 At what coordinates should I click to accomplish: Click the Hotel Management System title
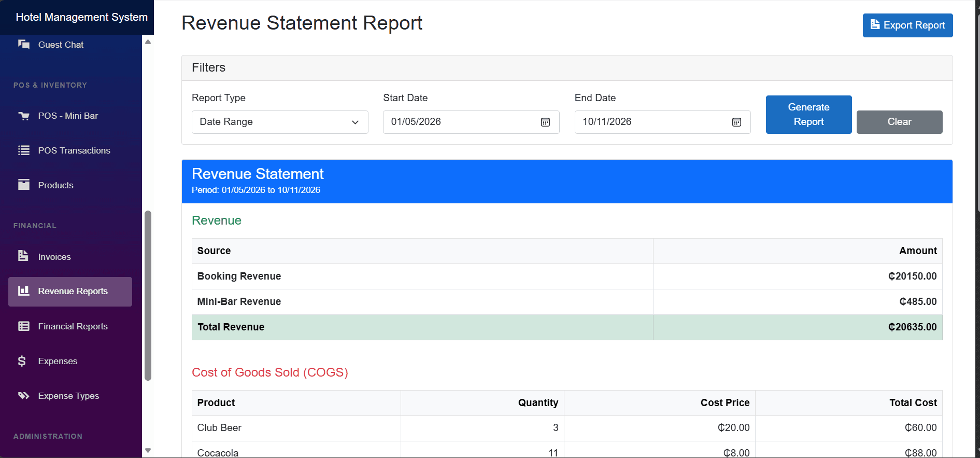click(82, 17)
